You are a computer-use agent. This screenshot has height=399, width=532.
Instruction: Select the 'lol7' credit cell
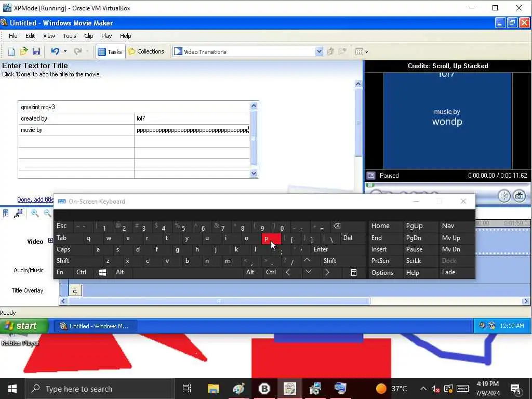[x=192, y=118]
